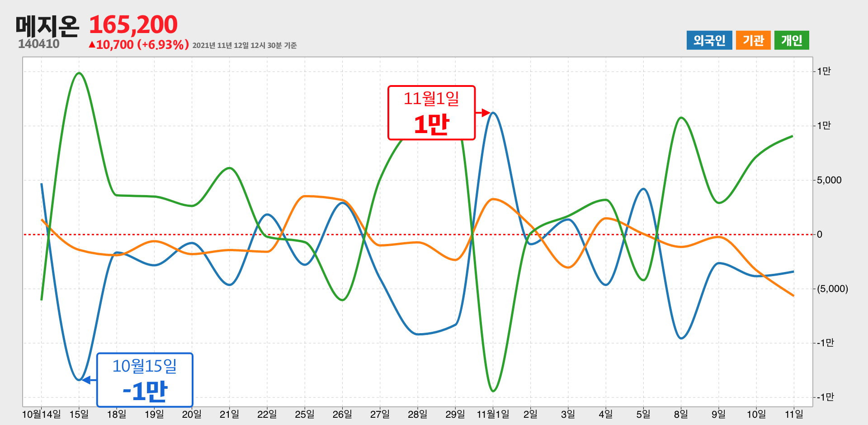Click x-axis label 5일
868x425 pixels.
[643, 414]
